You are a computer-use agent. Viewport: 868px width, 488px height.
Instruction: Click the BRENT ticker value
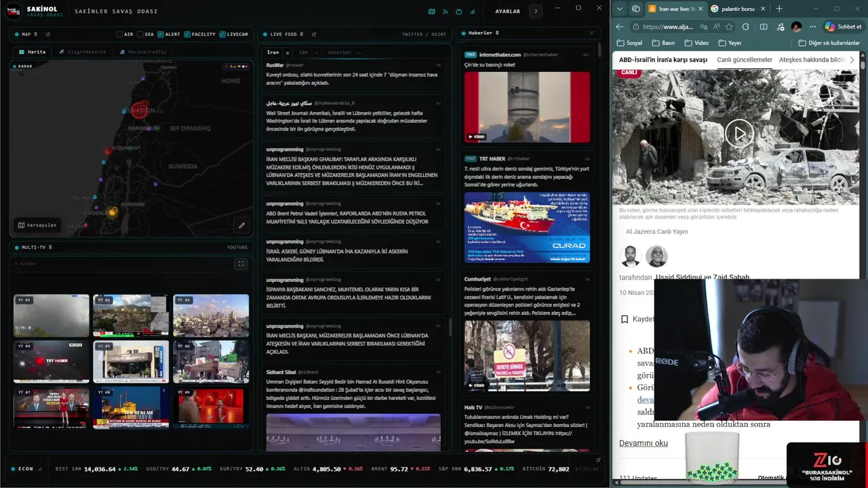tap(399, 469)
